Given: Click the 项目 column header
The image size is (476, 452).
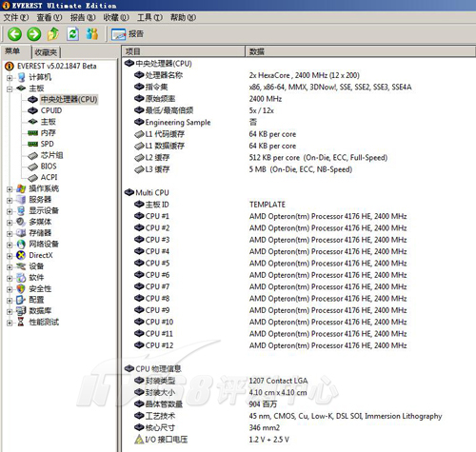Looking at the screenshot, I should tap(184, 51).
